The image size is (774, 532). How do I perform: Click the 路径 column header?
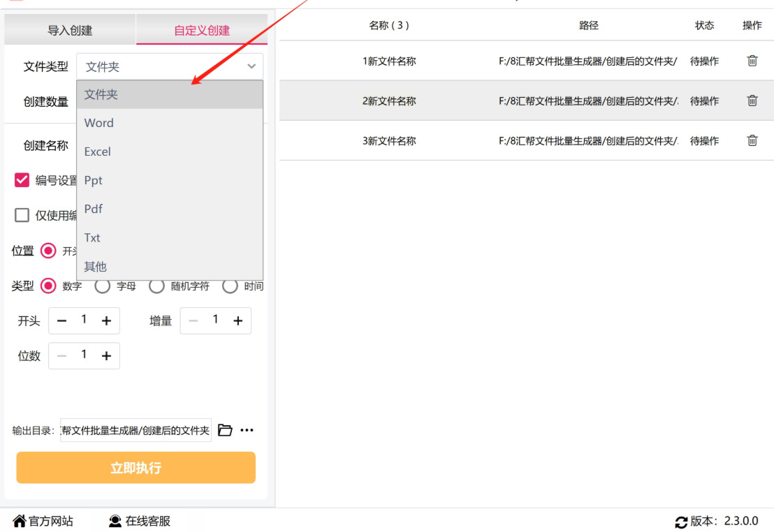[x=588, y=25]
